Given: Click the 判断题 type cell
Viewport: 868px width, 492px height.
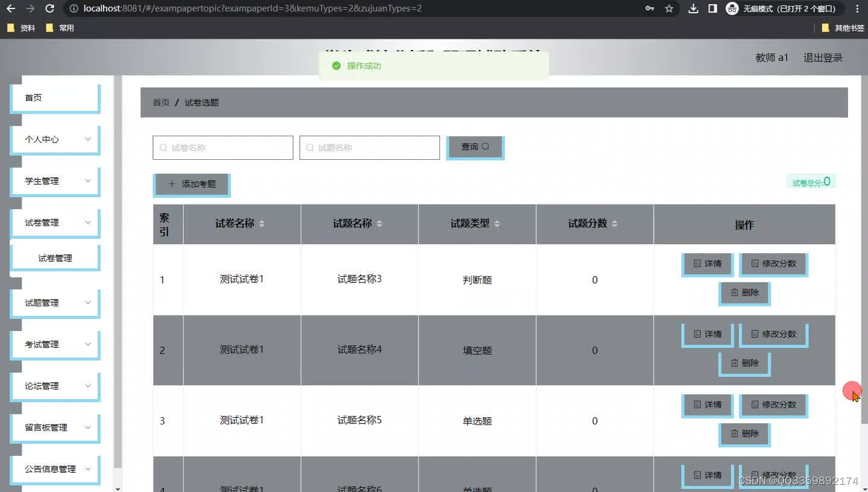Looking at the screenshot, I should coord(477,280).
